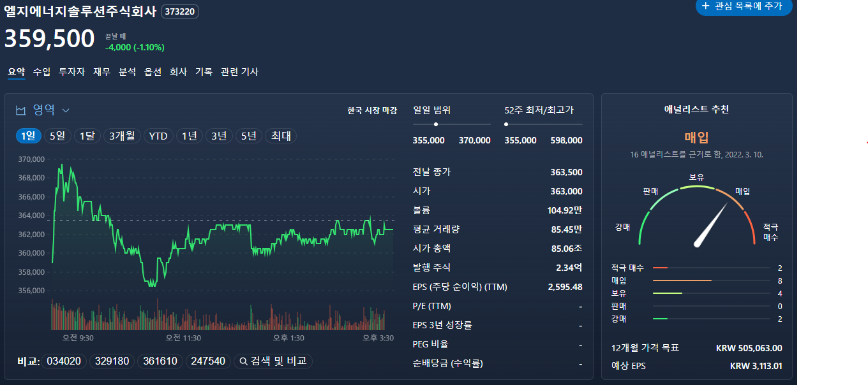
Task: Compare with ticker 247540
Action: (x=208, y=361)
